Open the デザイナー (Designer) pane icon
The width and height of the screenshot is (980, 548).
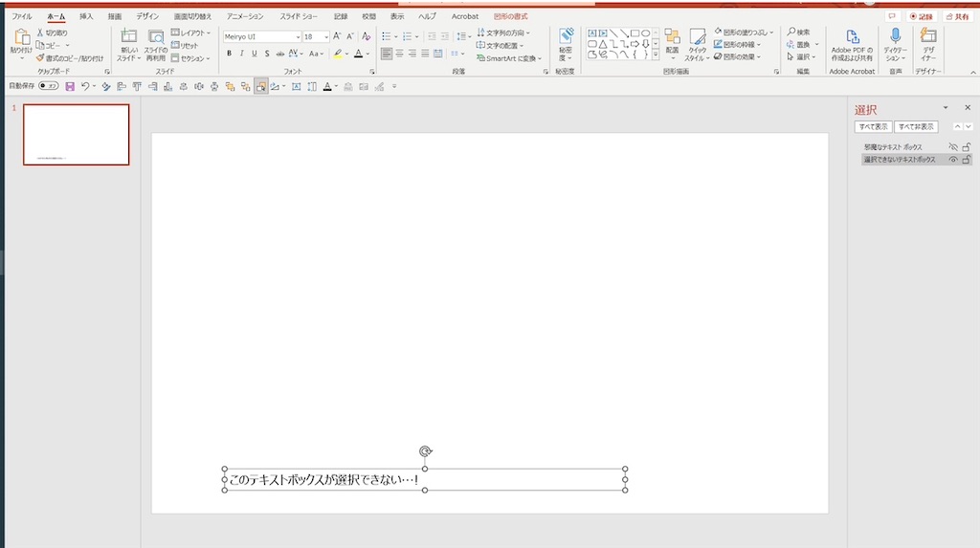pos(928,36)
